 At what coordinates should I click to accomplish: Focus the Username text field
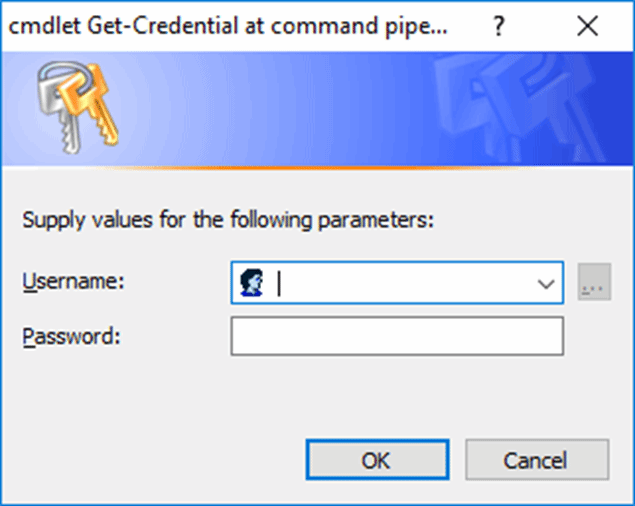tap(400, 284)
